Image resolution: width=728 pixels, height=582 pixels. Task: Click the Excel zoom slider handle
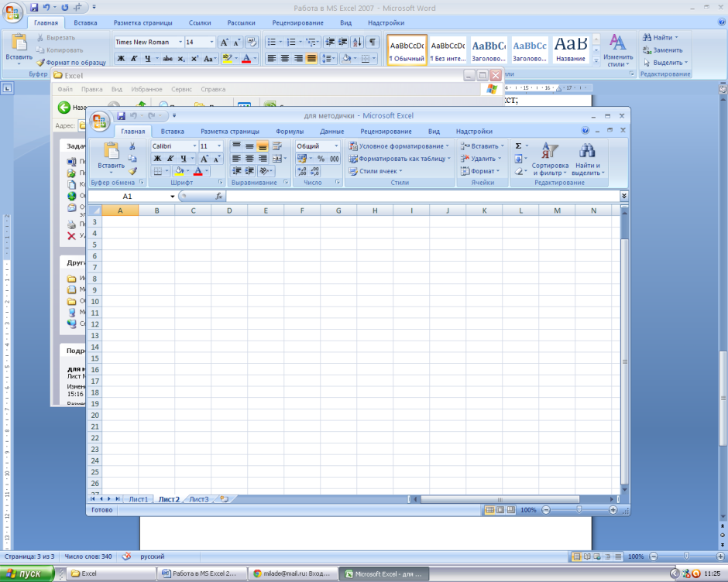(579, 510)
